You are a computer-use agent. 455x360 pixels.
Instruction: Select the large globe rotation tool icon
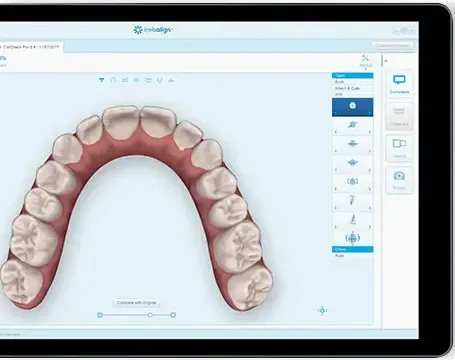click(x=352, y=238)
